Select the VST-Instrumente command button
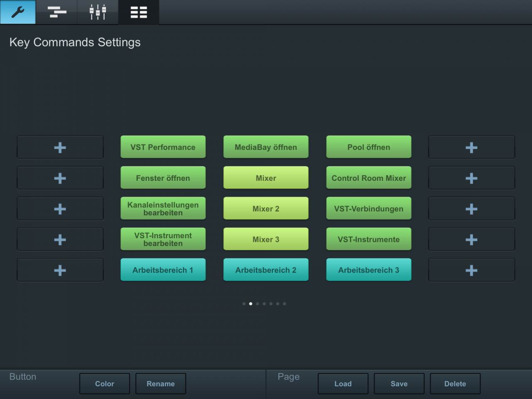The image size is (532, 399). click(369, 239)
